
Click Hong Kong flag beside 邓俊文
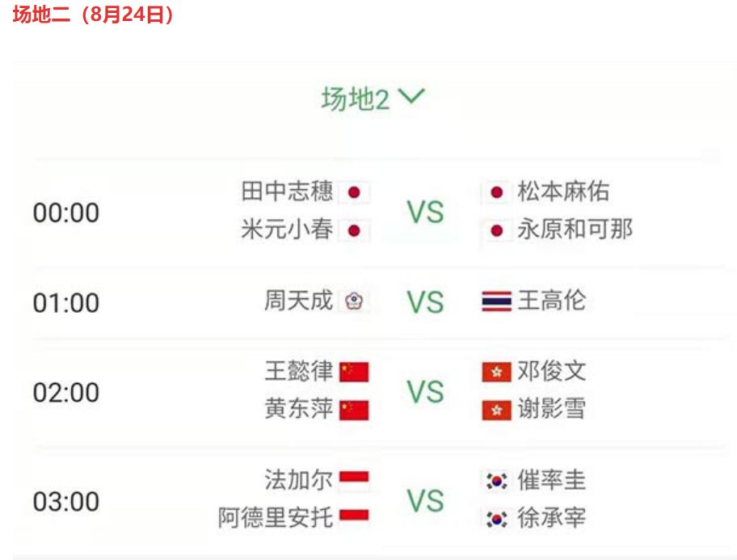point(496,372)
